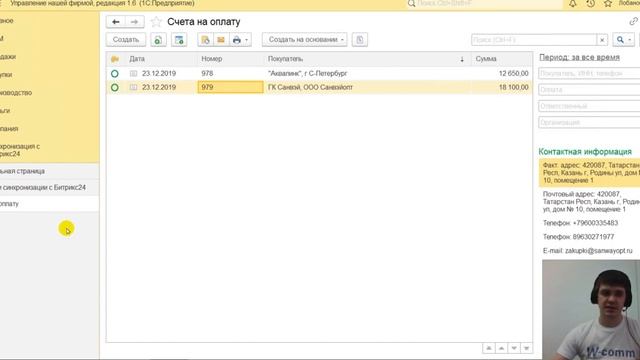Click the copy document icon next to Создать
This screenshot has width=640, height=360.
158,40
